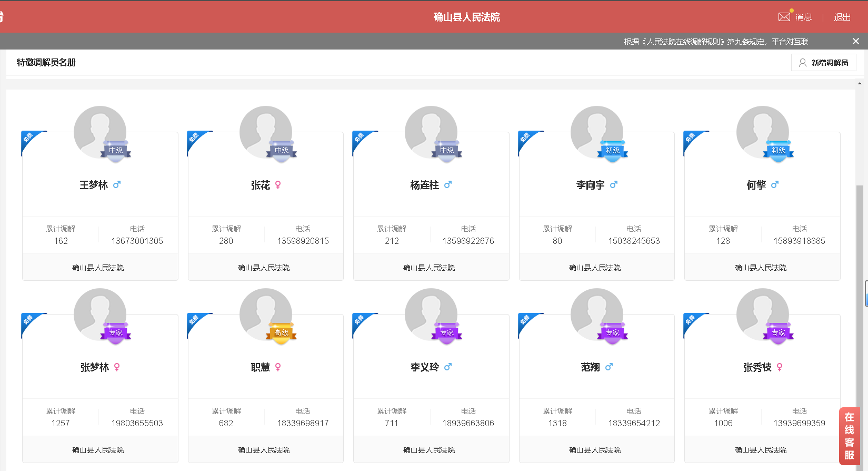
Task: Select the name 李向宇
Action: click(x=591, y=185)
